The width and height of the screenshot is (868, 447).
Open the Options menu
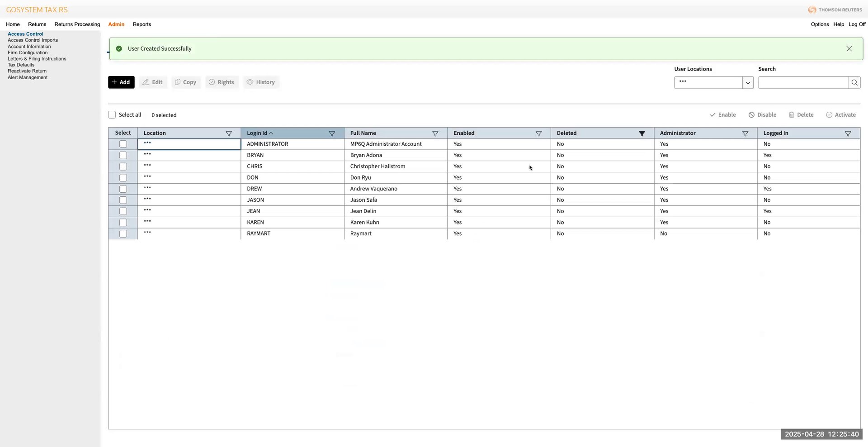820,24
